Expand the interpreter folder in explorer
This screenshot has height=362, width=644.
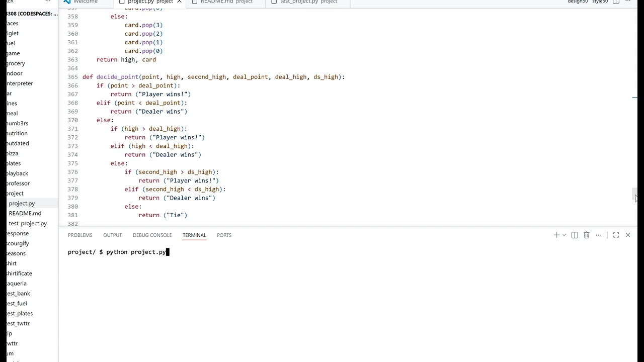20,83
